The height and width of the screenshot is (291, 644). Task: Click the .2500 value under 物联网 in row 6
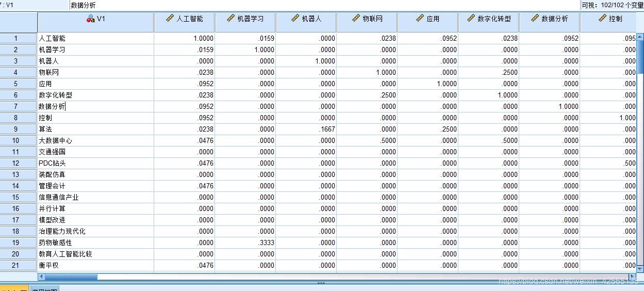click(x=388, y=95)
